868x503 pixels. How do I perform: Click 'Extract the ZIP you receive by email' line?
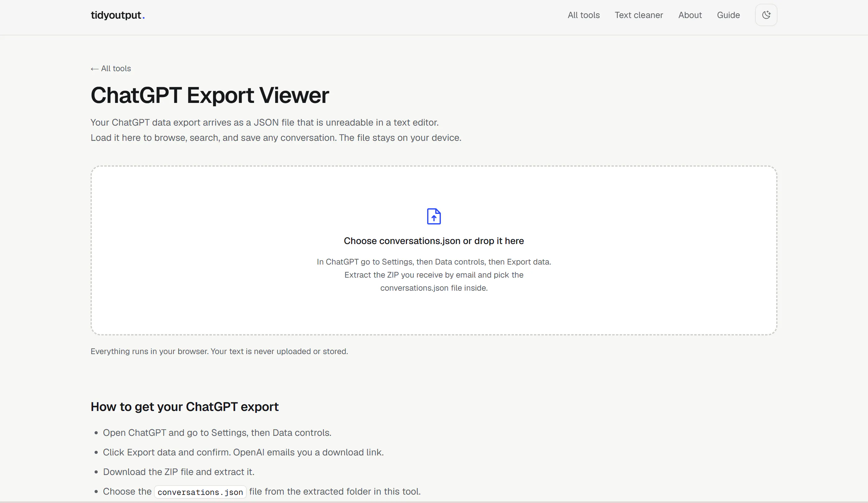pyautogui.click(x=434, y=275)
